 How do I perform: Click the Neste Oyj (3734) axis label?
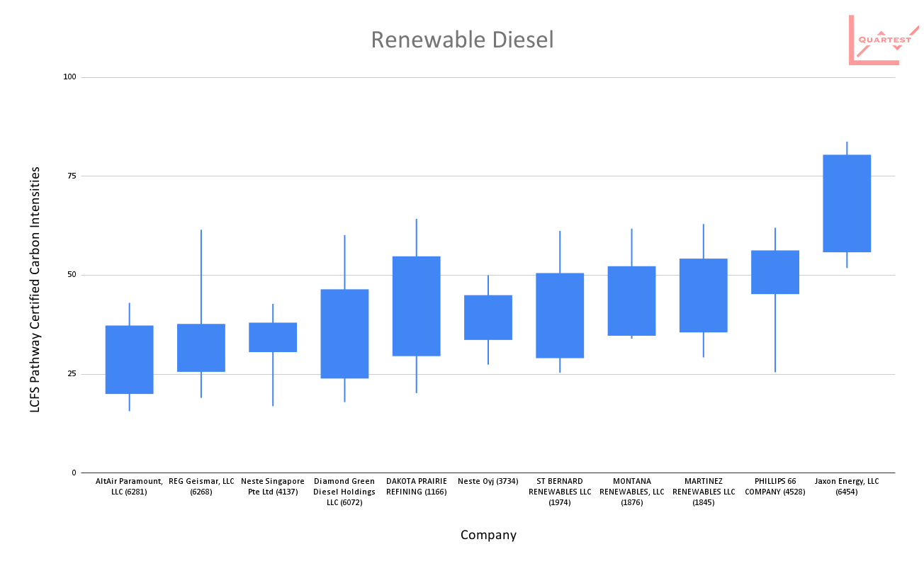pyautogui.click(x=488, y=481)
